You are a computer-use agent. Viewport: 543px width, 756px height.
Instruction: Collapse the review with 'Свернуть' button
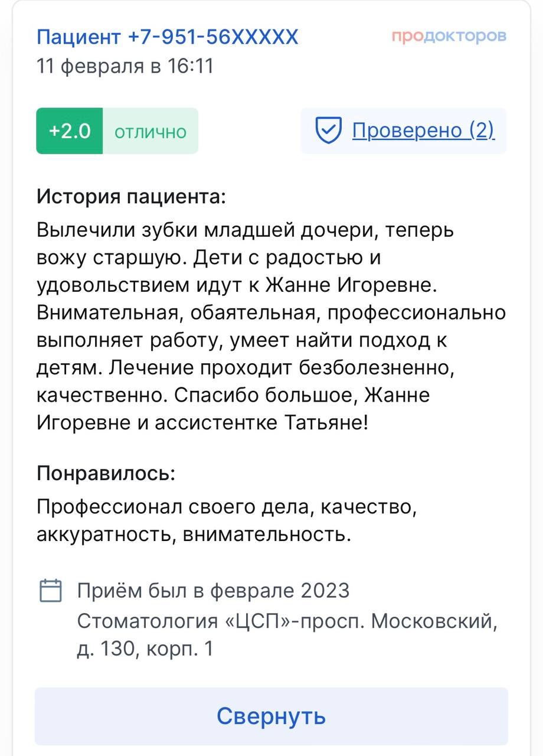(271, 716)
